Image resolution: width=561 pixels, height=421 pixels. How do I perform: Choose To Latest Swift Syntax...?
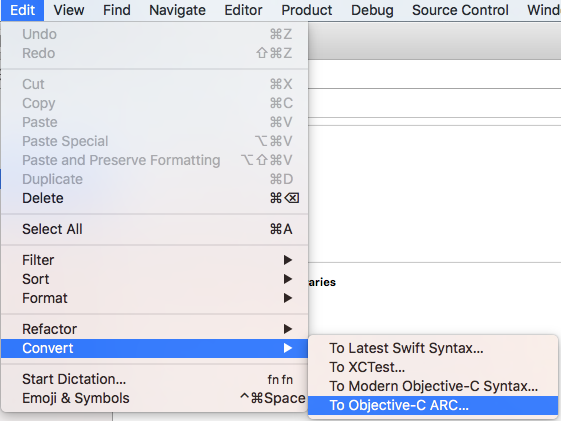click(433, 348)
